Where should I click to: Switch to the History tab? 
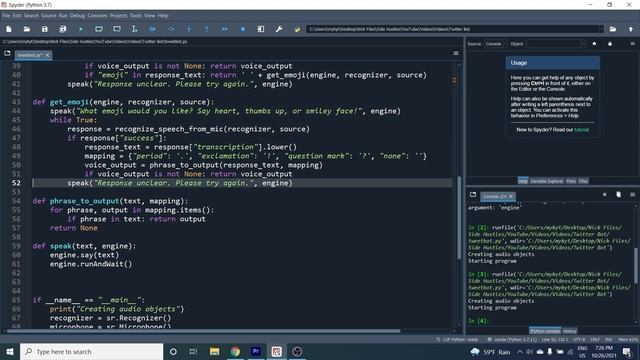[569, 331]
